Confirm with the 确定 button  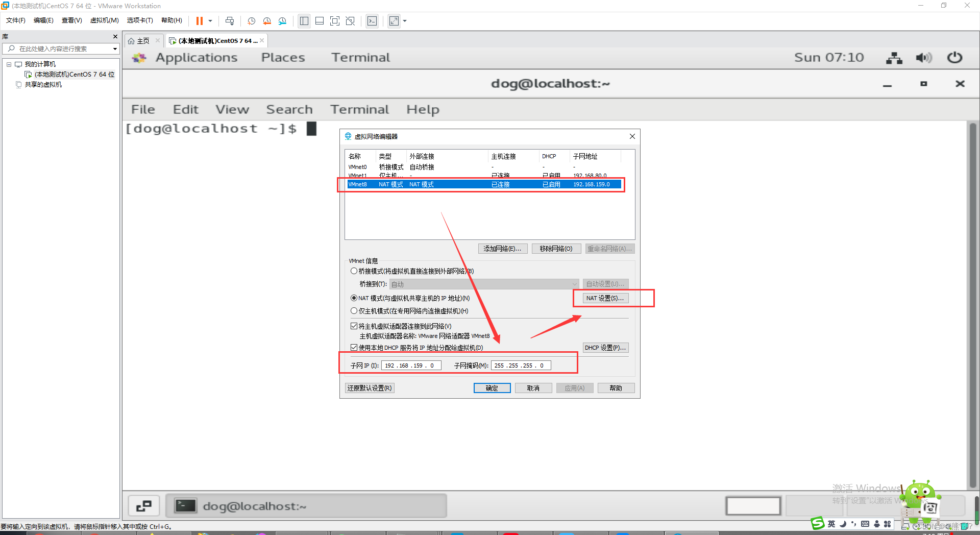[492, 388]
